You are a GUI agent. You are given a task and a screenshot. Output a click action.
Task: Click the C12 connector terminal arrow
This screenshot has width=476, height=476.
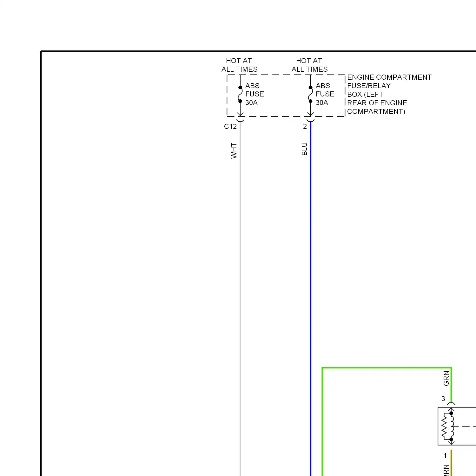tap(240, 117)
